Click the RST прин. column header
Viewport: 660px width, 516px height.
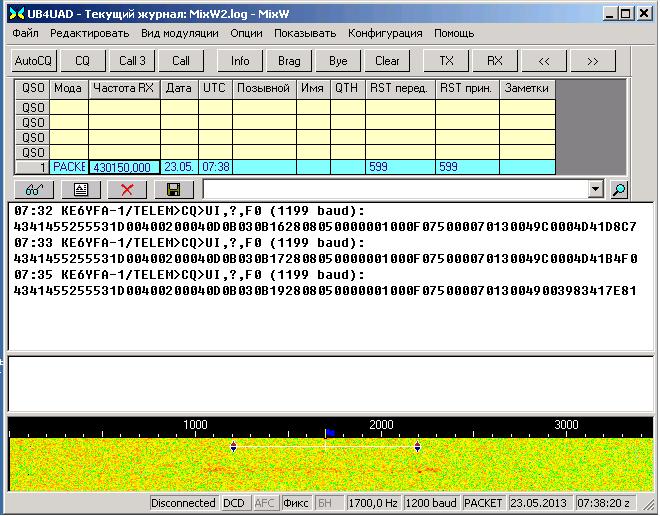(467, 89)
